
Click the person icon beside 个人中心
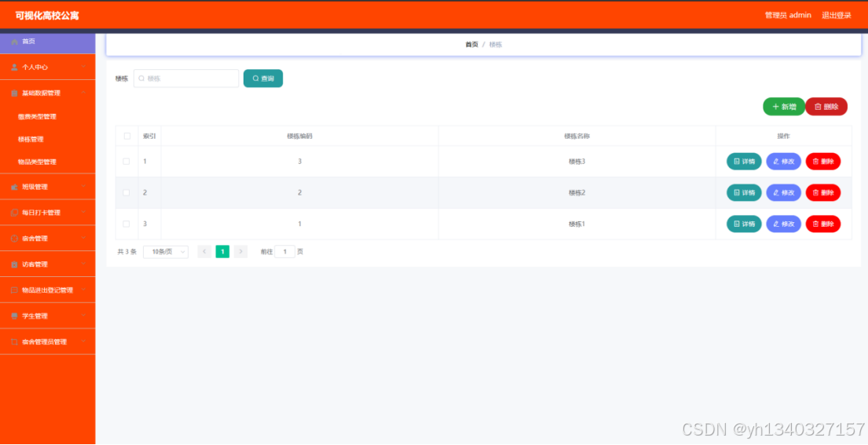(x=14, y=67)
